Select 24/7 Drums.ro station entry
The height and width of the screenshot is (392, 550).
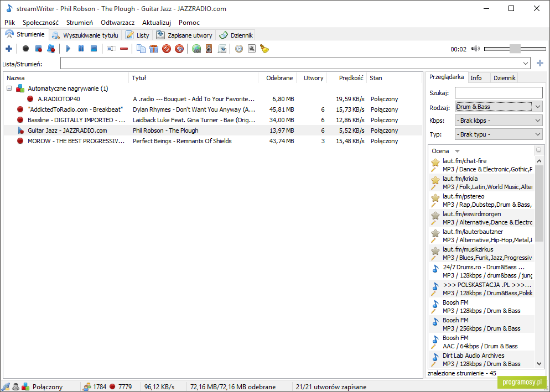click(x=481, y=271)
